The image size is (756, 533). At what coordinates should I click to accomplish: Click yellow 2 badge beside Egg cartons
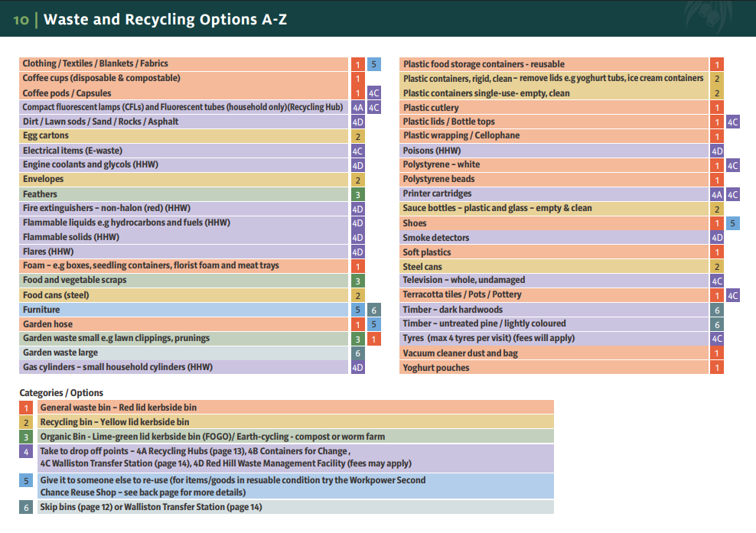tap(358, 136)
